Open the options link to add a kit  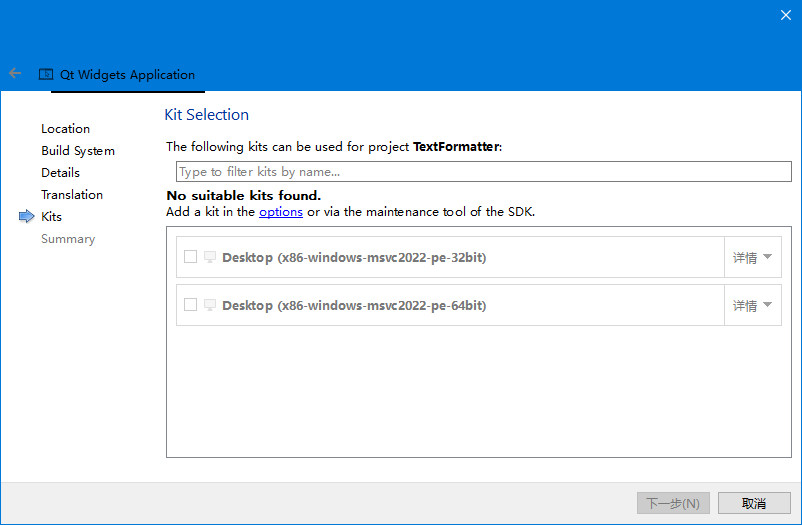tap(281, 212)
